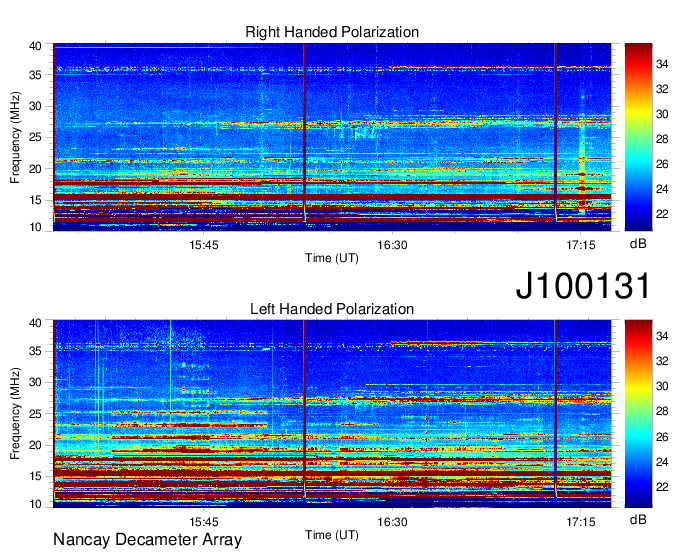Click the 22 dB label on the upper color bar
Image resolution: width=680 pixels, height=552 pixels.
(662, 214)
